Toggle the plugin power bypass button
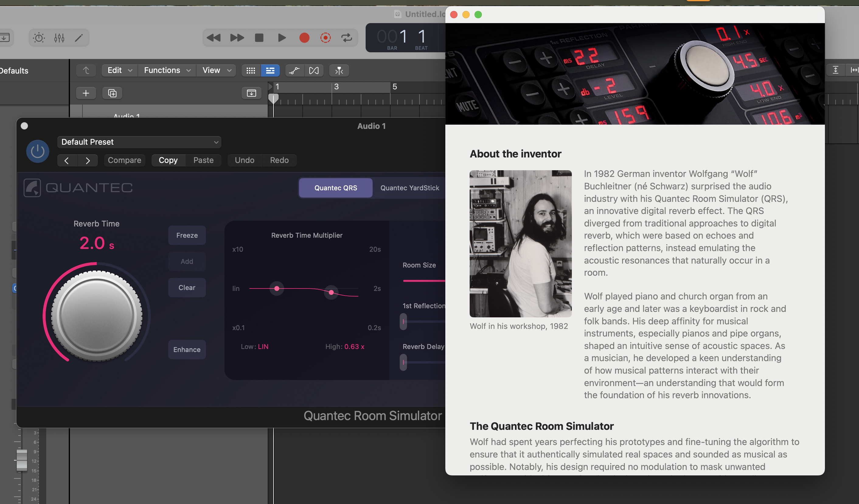The height and width of the screenshot is (504, 859). 37,151
